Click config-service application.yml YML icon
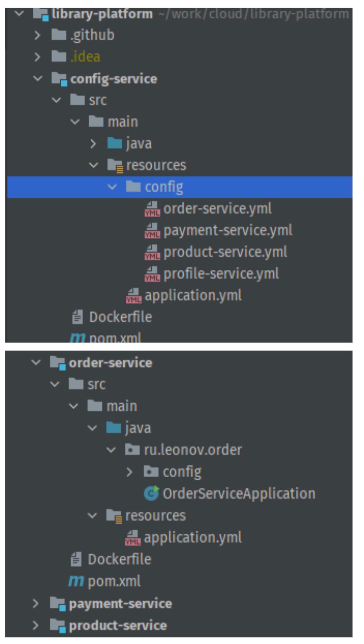 [133, 295]
